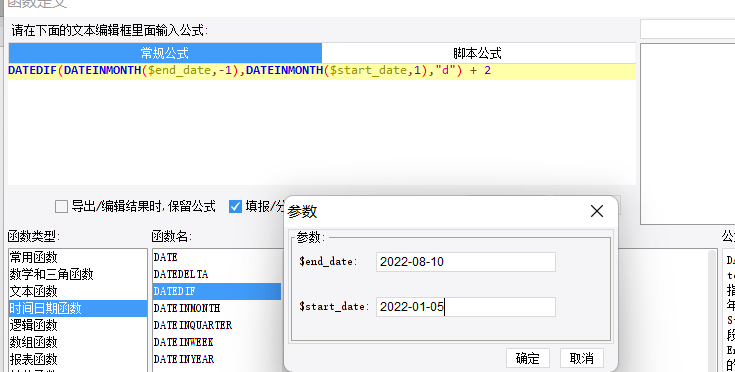Image resolution: width=735 pixels, height=372 pixels.
Task: Select 逻辑函数 function type
Action: tap(78, 325)
